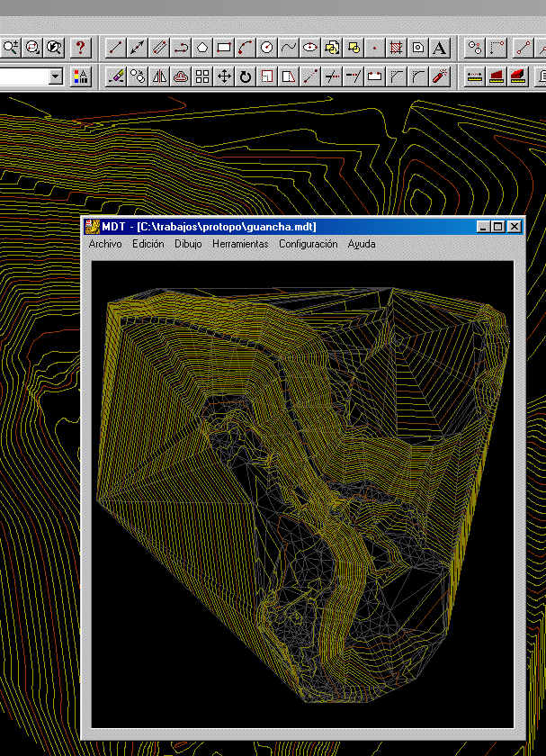The width and height of the screenshot is (546, 756).
Task: Open the Dibujo menu in MDT
Action: [x=188, y=244]
